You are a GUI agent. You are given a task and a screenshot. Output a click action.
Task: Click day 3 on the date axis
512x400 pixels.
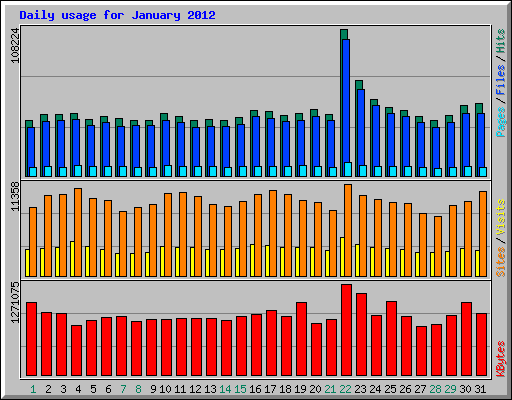63,389
